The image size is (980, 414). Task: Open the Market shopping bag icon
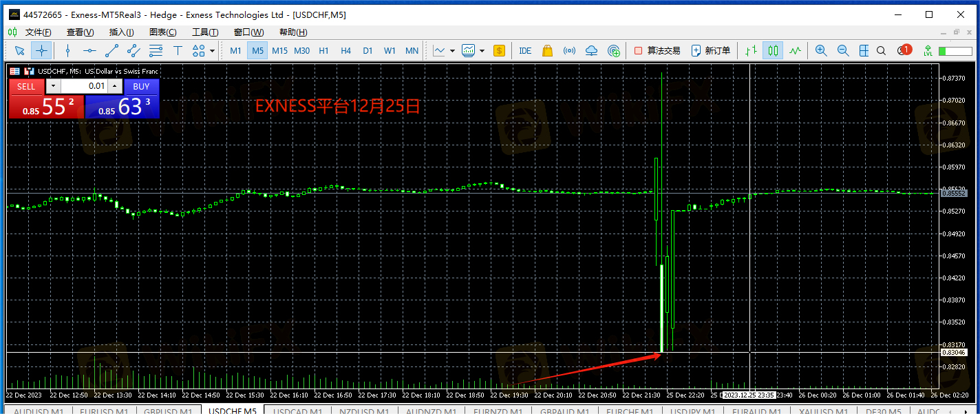pyautogui.click(x=548, y=50)
